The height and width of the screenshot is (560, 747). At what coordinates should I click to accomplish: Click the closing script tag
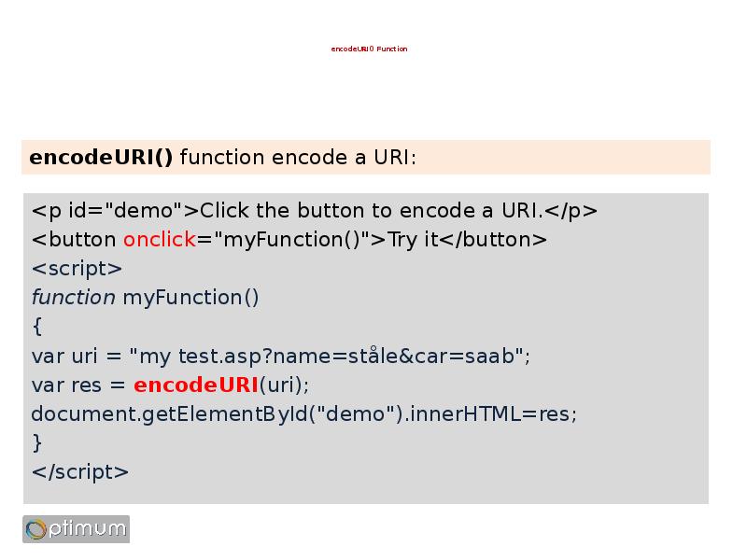click(x=84, y=471)
